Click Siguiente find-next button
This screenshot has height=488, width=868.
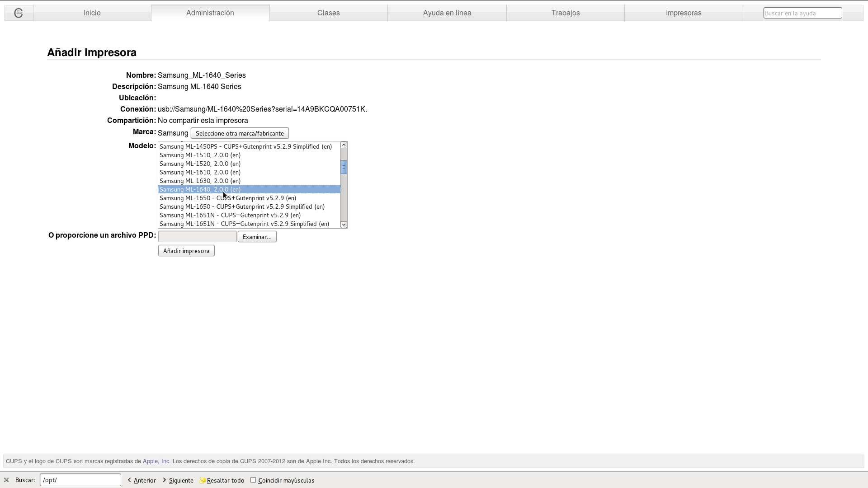[178, 480]
